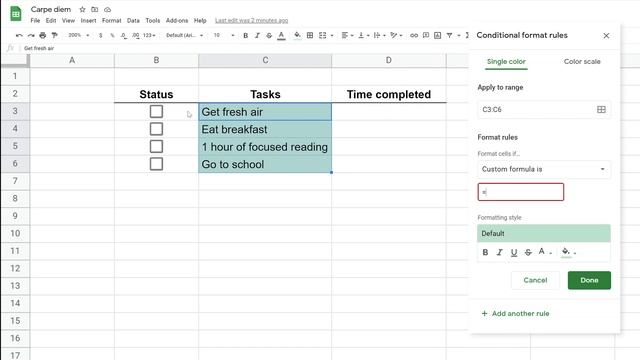
Task: Apply italic in the Formatting style bar
Action: click(500, 252)
